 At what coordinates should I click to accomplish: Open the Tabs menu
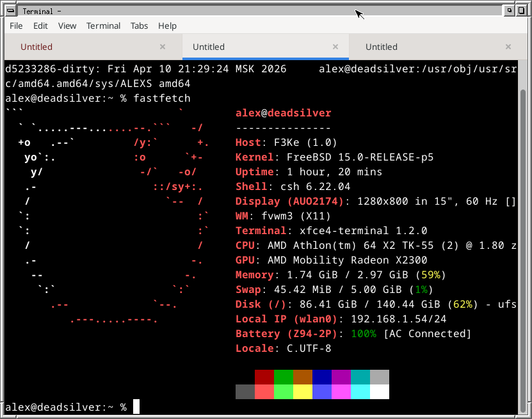click(x=139, y=26)
